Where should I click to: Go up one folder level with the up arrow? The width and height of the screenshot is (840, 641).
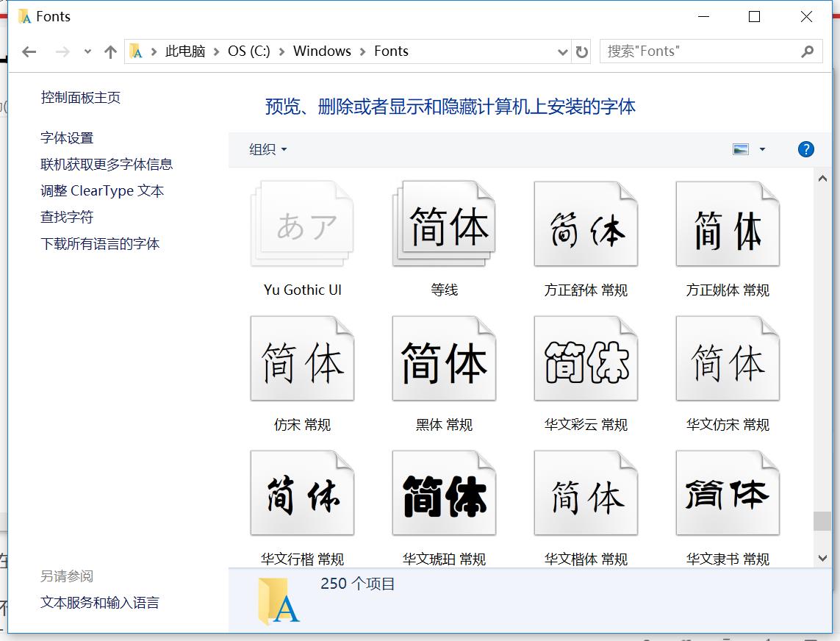(110, 51)
